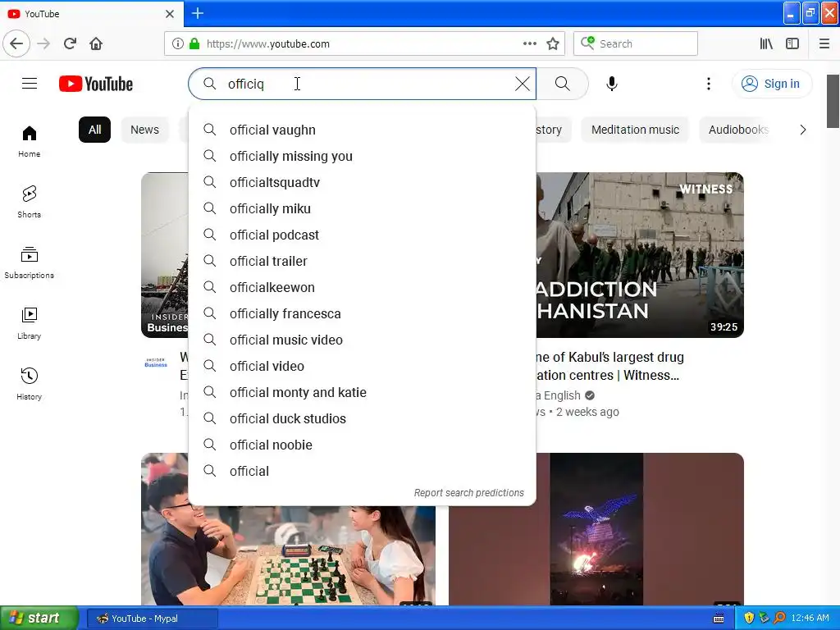The image size is (840, 630).
Task: Open Library in sidebar
Action: pyautogui.click(x=29, y=323)
